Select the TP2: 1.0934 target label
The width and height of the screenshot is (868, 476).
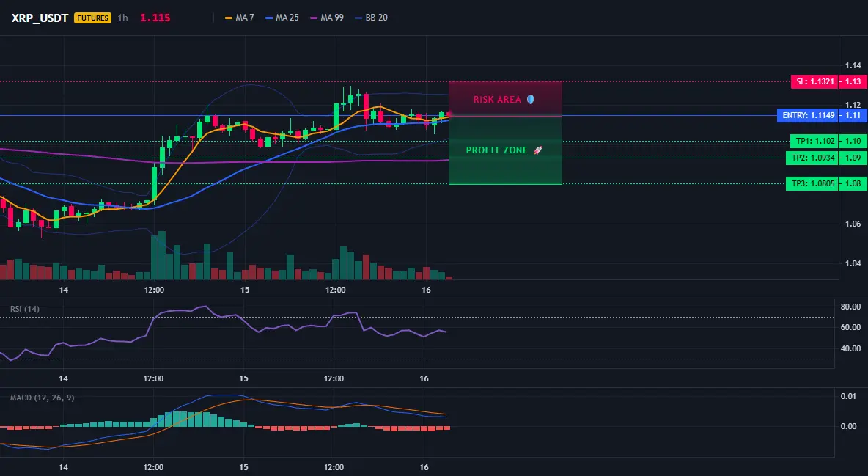click(x=812, y=158)
